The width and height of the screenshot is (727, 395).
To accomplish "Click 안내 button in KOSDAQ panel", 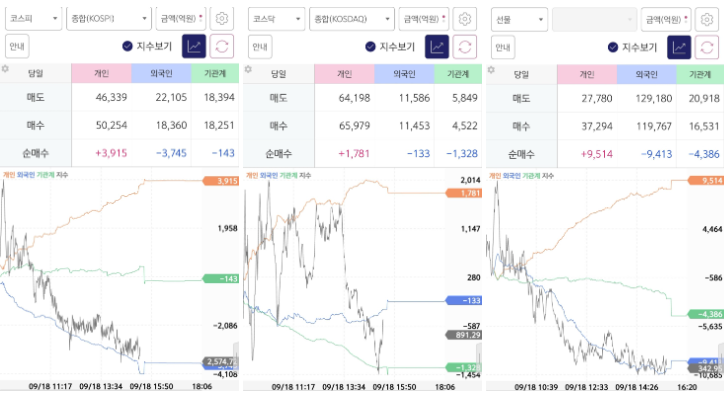I will click(260, 47).
